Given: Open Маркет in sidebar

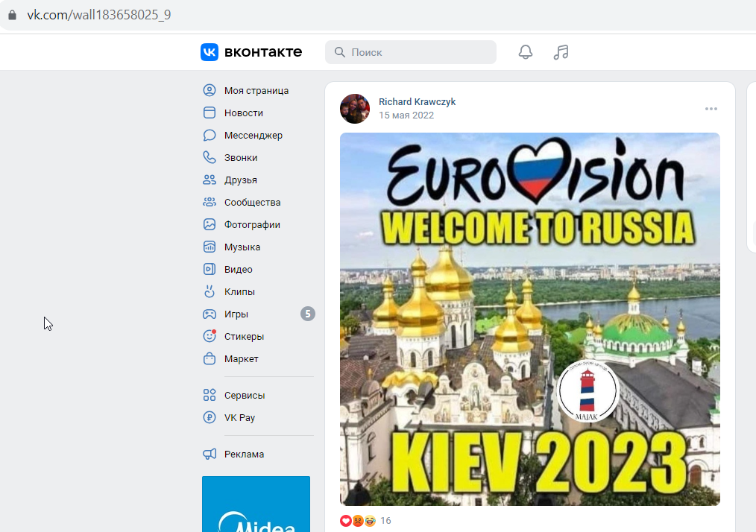Looking at the screenshot, I should pyautogui.click(x=241, y=359).
